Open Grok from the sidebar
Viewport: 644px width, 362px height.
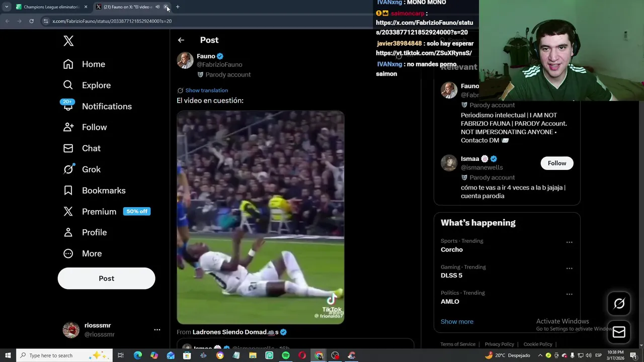[x=82, y=169]
